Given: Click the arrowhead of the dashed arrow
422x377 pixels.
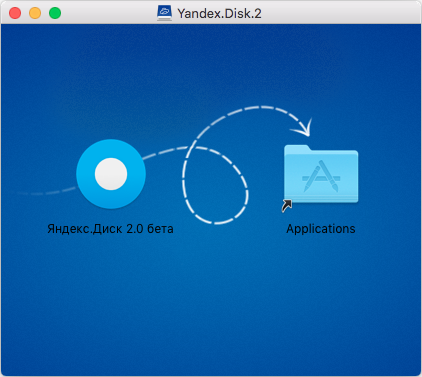Looking at the screenshot, I should point(303,128).
